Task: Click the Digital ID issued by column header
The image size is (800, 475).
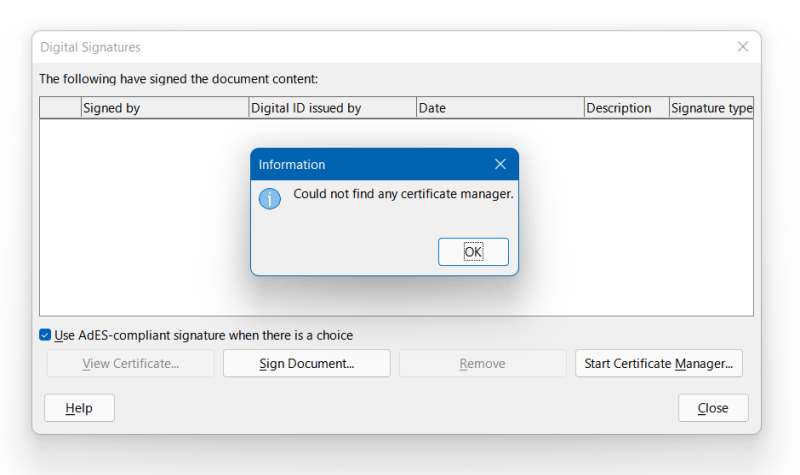Action: (x=332, y=108)
